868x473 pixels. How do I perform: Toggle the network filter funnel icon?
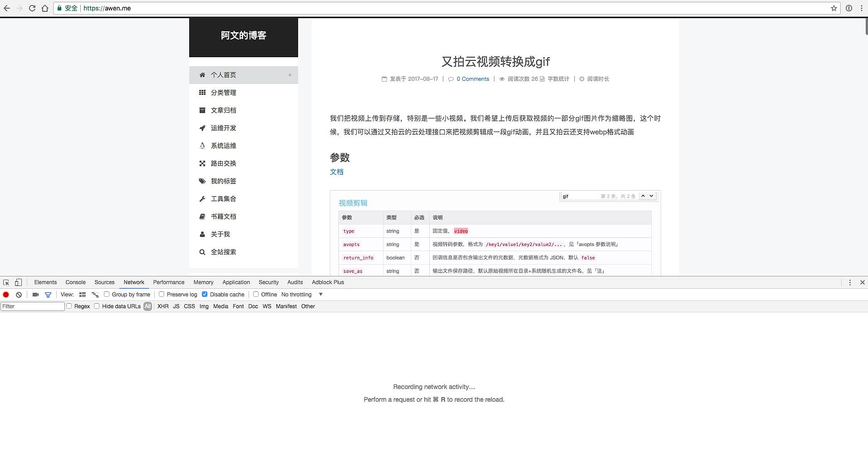click(x=48, y=295)
